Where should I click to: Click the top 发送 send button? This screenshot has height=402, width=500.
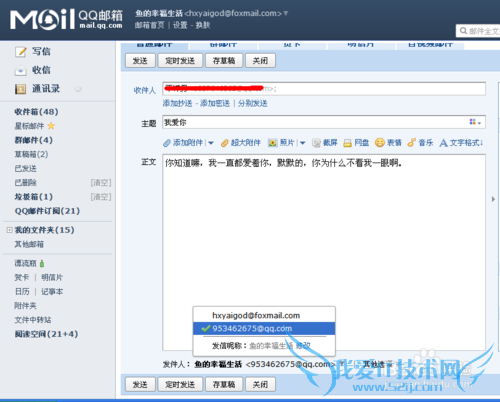click(x=140, y=61)
